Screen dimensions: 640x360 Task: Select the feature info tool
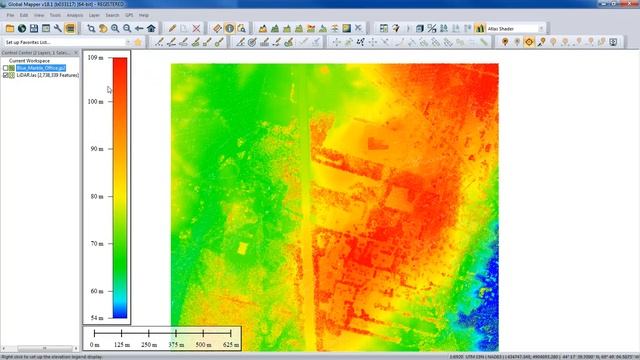tap(230, 28)
